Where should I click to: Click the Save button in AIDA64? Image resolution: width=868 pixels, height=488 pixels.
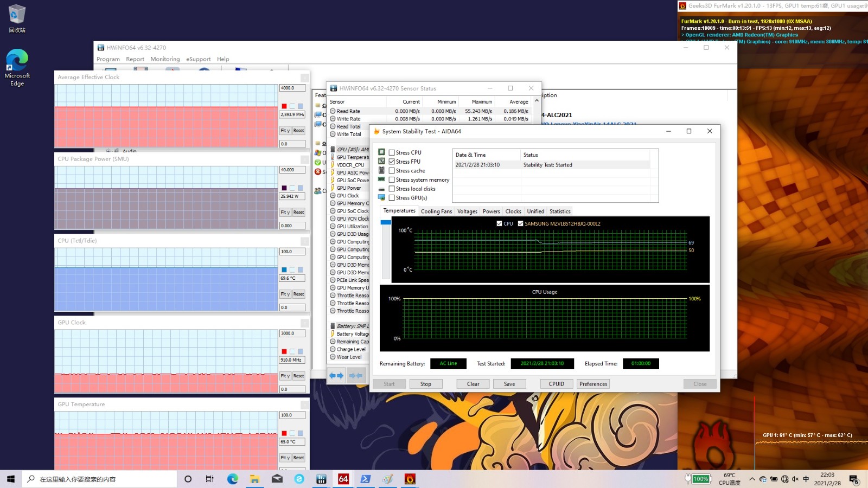tap(509, 384)
